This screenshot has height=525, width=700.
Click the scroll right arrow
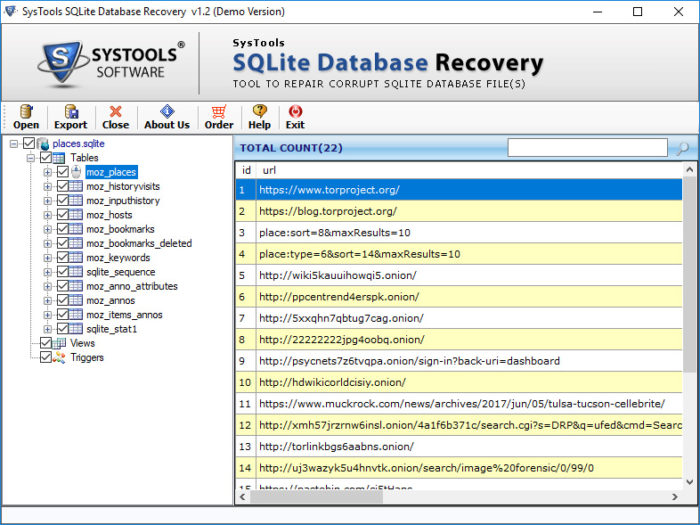click(675, 497)
